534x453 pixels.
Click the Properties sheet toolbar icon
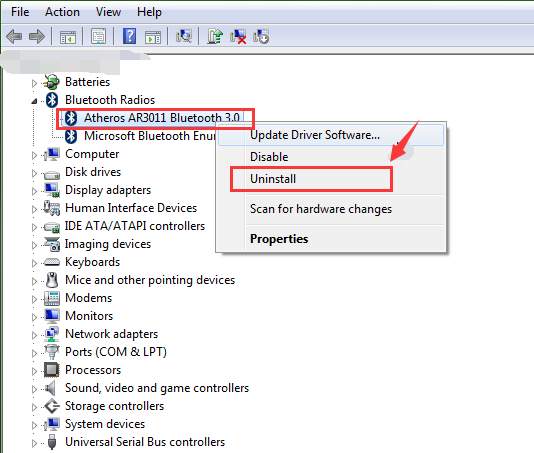pos(98,36)
